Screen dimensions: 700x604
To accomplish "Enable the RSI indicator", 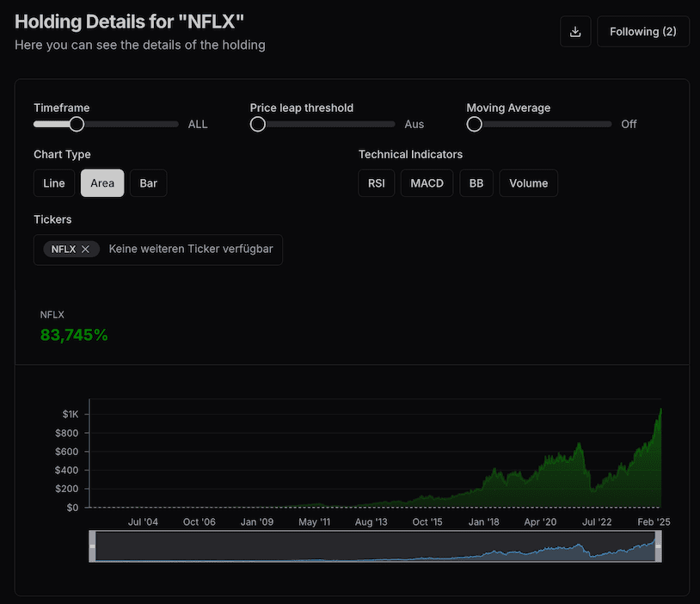I will click(376, 183).
